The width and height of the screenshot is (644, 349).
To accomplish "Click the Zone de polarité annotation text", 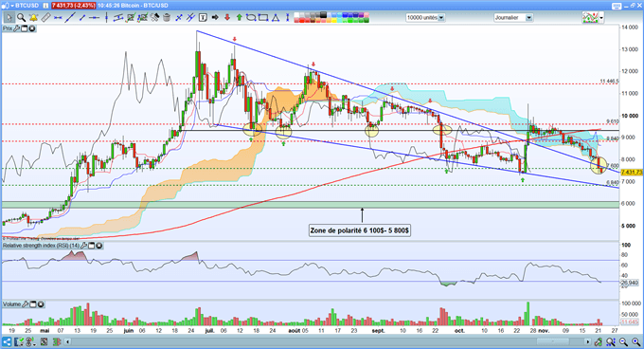I will (x=359, y=230).
